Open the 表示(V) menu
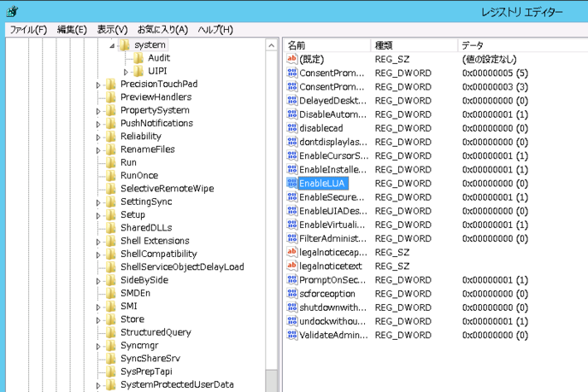Screen dimensions: 588x392 112,30
